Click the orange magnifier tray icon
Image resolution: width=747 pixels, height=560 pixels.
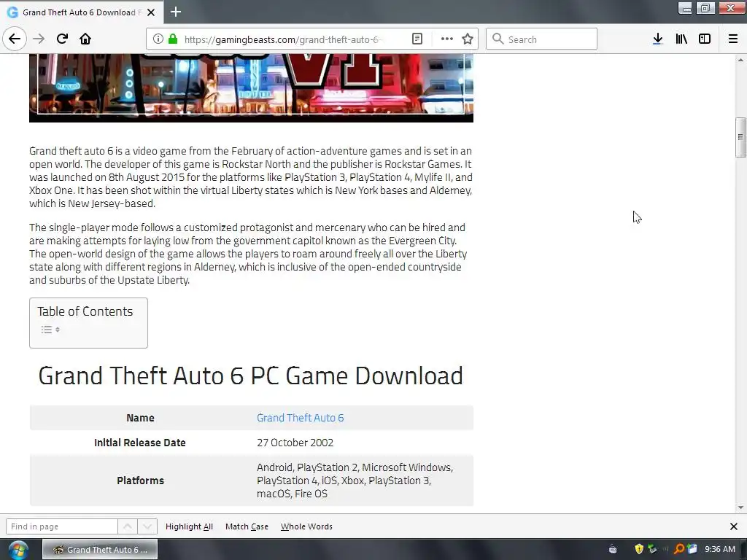coord(679,549)
